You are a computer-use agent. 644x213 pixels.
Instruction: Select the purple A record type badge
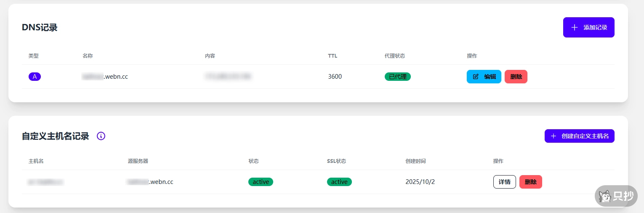35,77
